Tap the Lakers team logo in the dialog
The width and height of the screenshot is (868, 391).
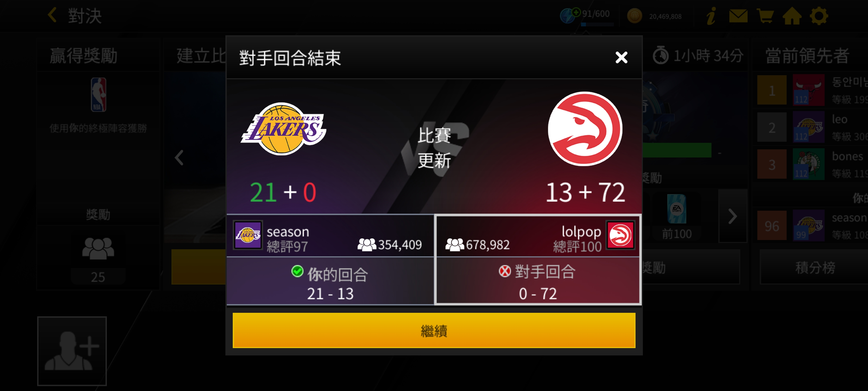click(283, 128)
